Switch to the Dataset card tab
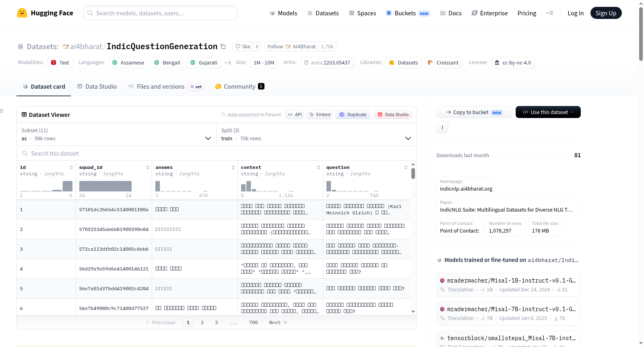The image size is (644, 347). click(x=44, y=87)
